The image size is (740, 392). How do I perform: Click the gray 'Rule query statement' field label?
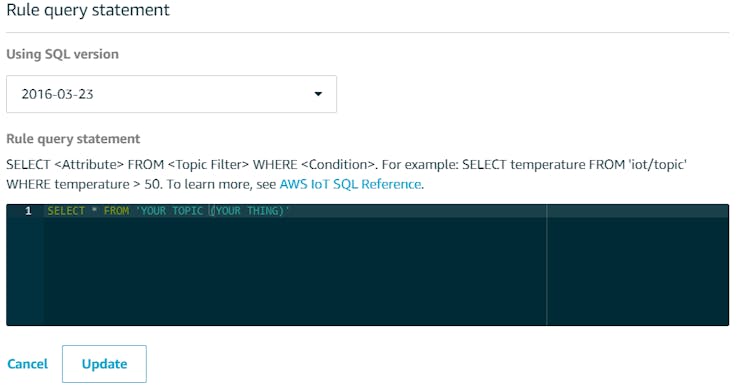point(73,139)
